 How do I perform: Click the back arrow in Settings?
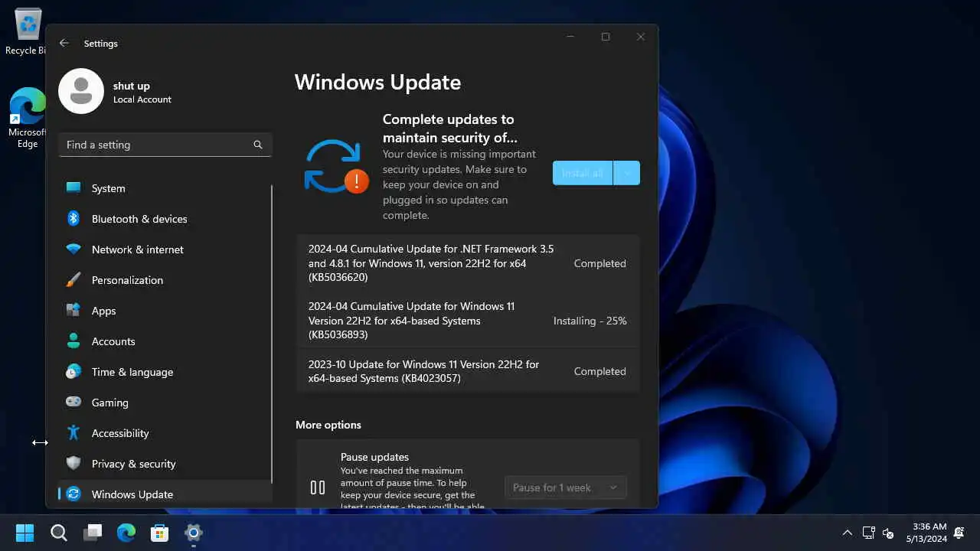(64, 44)
